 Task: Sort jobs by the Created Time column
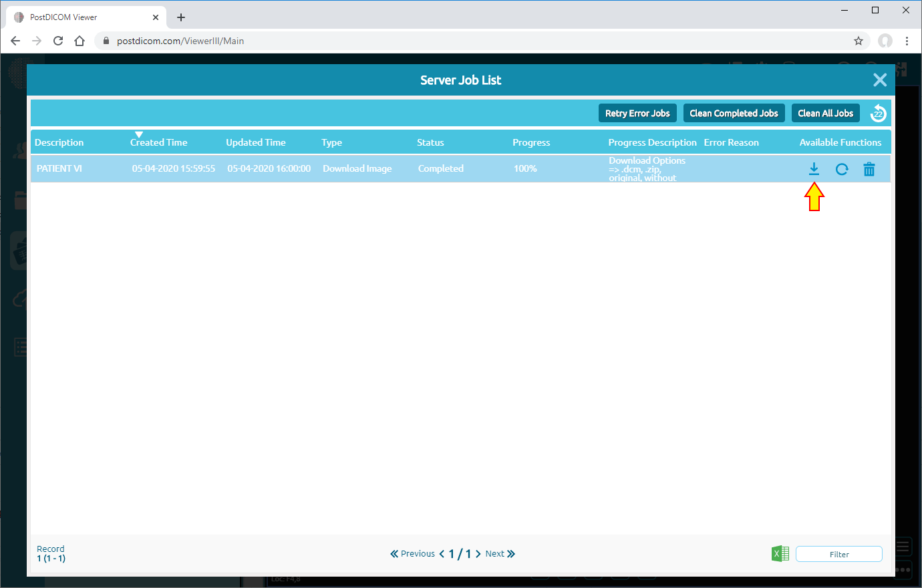point(158,142)
